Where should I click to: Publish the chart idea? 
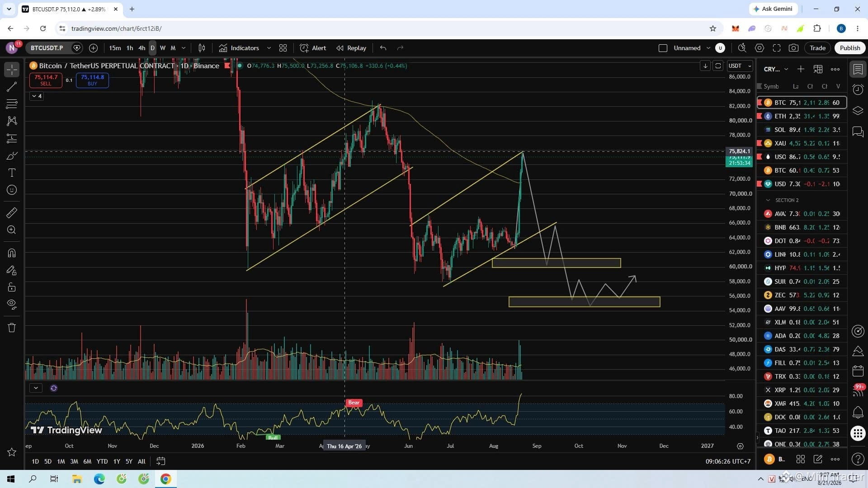850,48
